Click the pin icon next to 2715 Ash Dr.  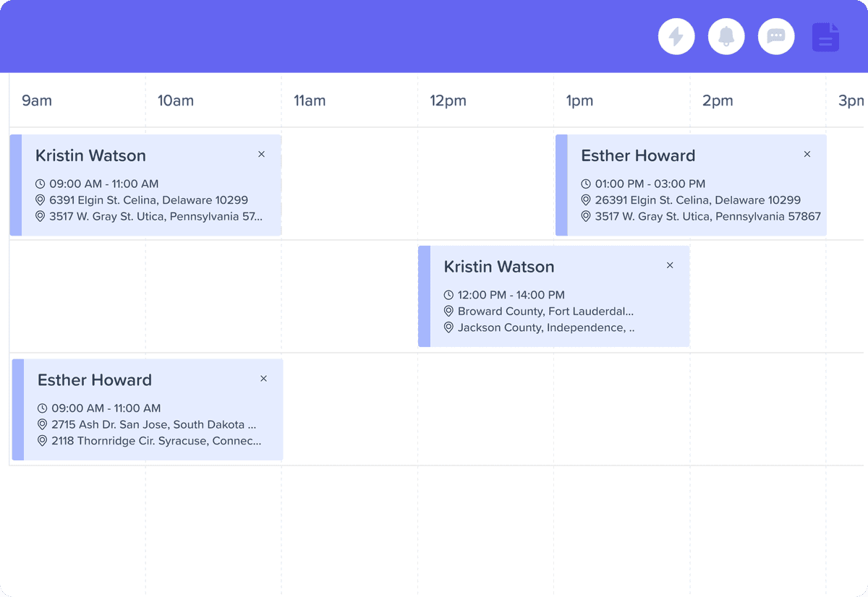click(42, 424)
